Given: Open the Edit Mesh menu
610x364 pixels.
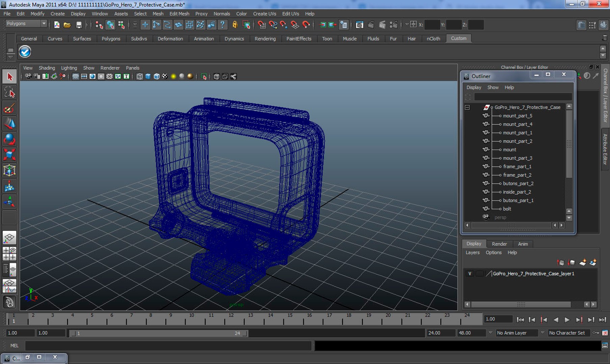Looking at the screenshot, I should point(179,14).
